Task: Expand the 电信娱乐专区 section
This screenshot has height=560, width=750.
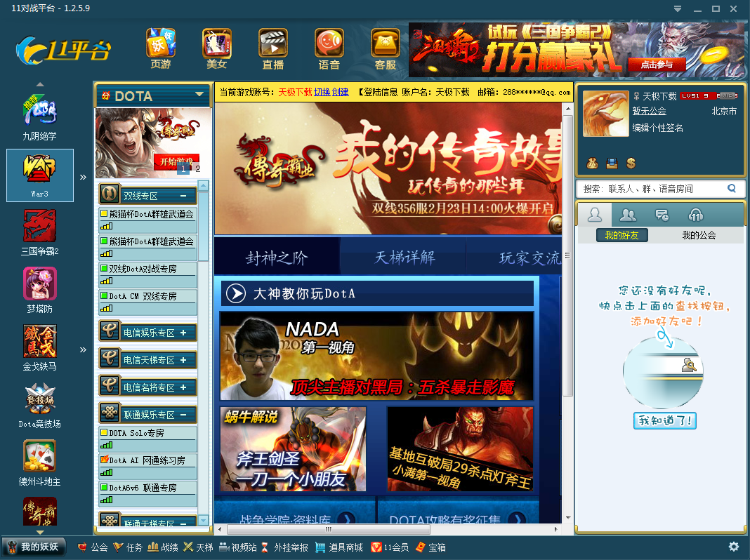Action: [183, 333]
